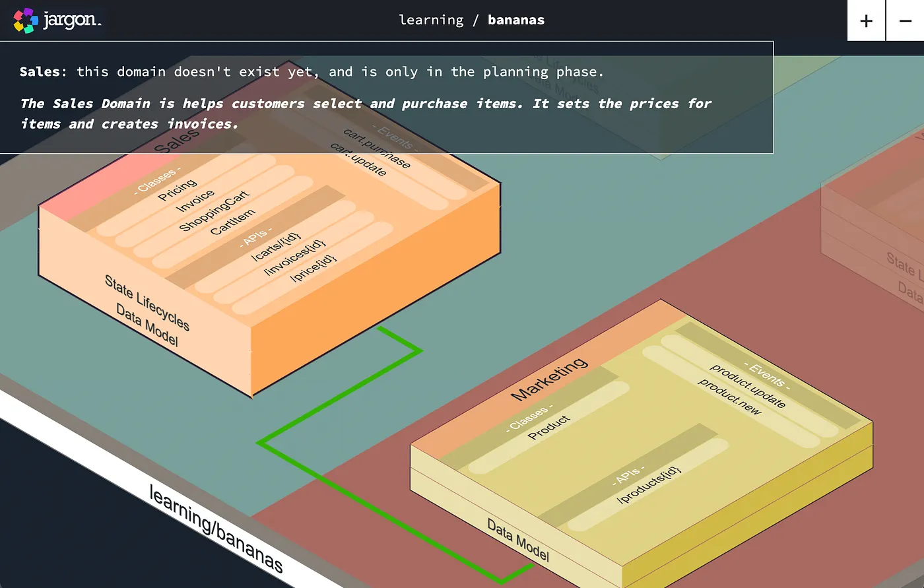The width and height of the screenshot is (924, 588).
Task: Zoom in with the plus button
Action: click(x=865, y=20)
